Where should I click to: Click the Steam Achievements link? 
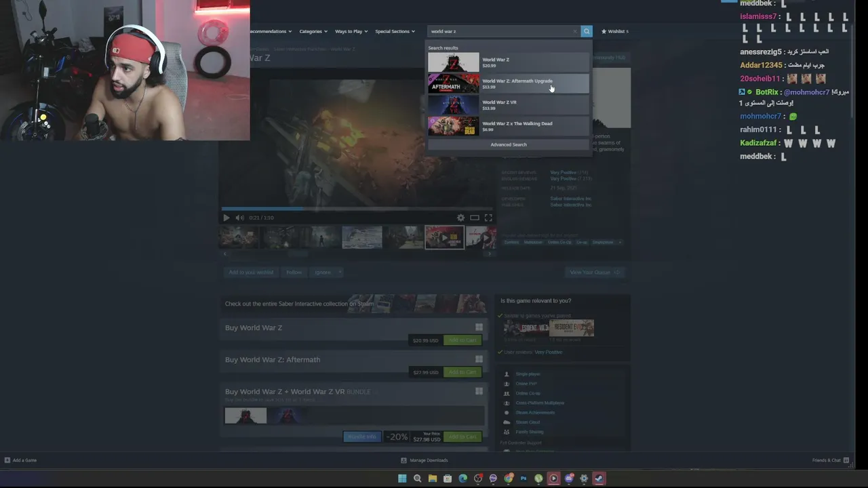(x=535, y=413)
